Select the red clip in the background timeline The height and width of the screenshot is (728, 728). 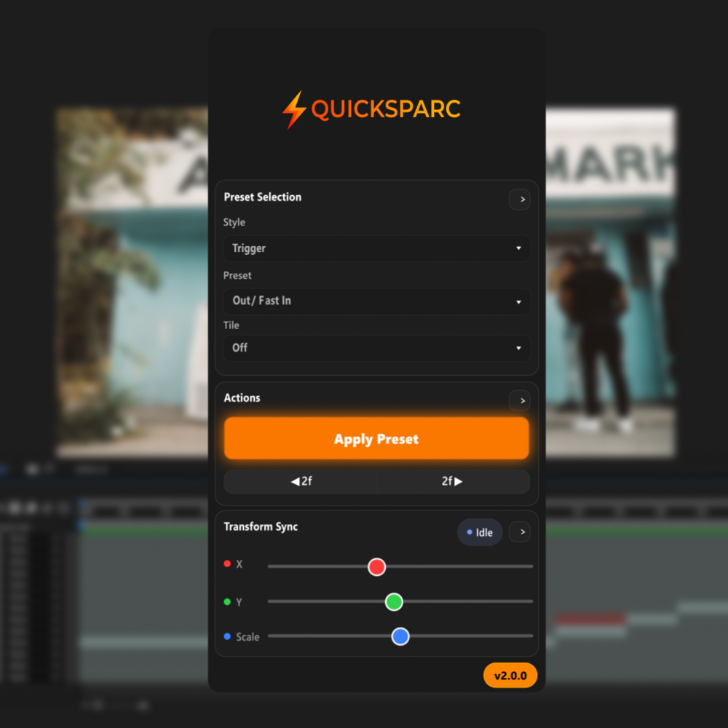point(590,620)
